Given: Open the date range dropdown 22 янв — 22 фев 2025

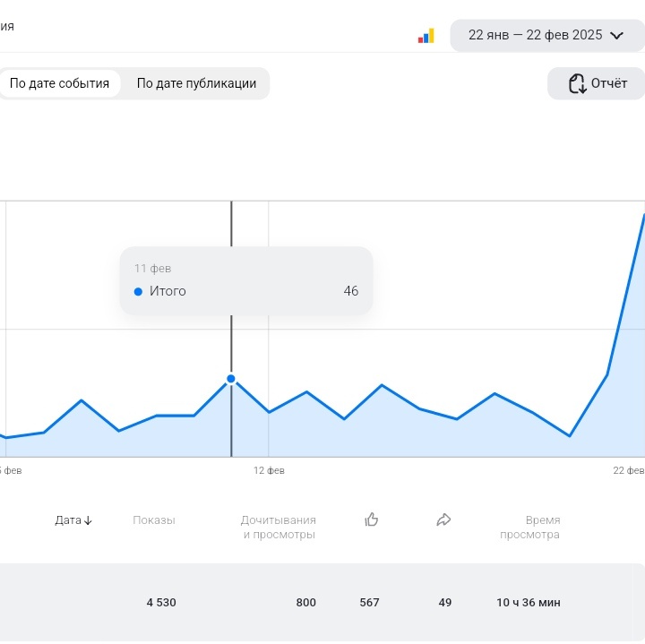Looking at the screenshot, I should tap(547, 35).
